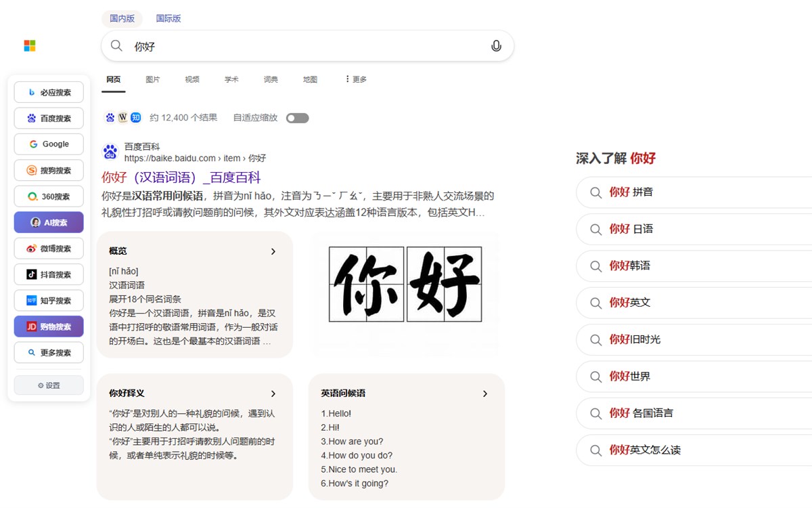Click the 深入了解 你好 heading
Viewport: 812px width, 508px height.
[x=616, y=158]
